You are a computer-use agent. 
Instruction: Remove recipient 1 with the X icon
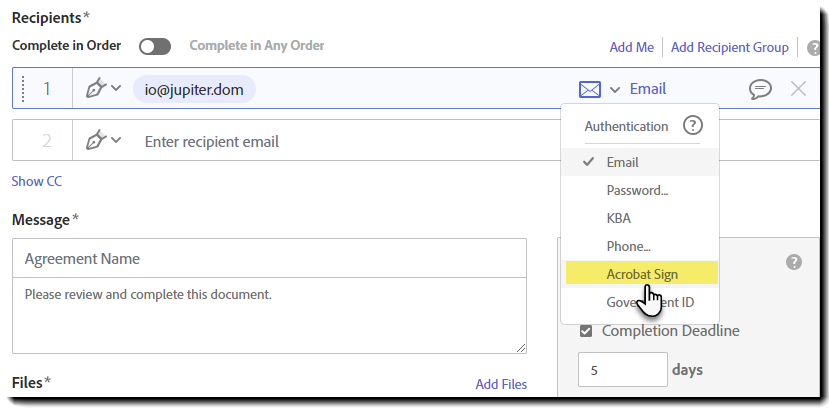tap(798, 89)
